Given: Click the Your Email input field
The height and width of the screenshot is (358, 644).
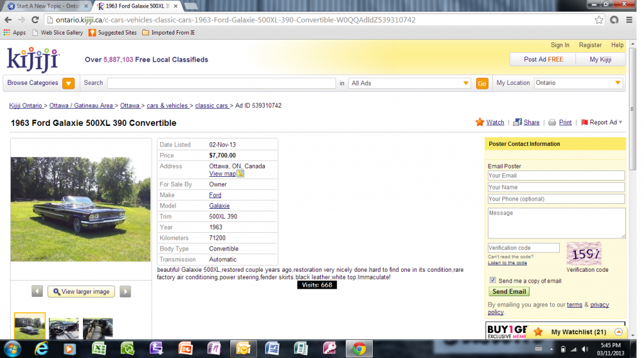Looking at the screenshot, I should tap(556, 176).
